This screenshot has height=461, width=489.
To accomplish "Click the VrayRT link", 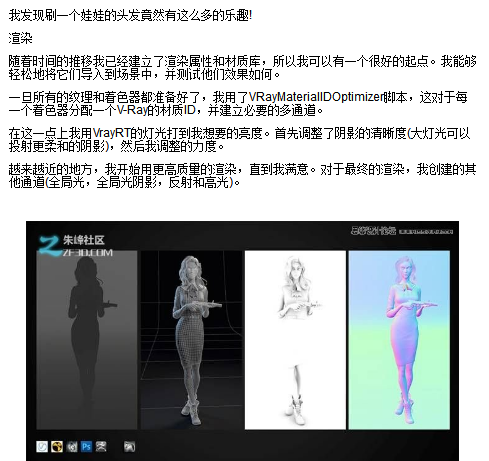I will point(111,133).
